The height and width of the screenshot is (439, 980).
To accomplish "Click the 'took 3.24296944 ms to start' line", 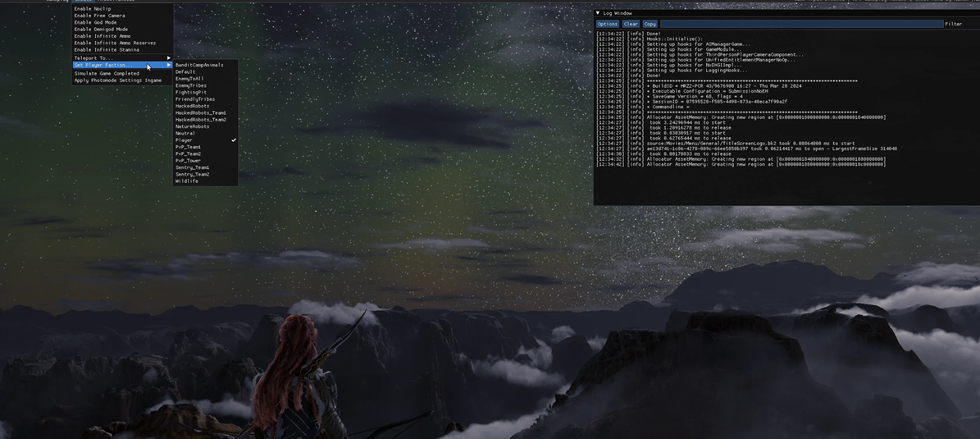I will pyautogui.click(x=661, y=122).
